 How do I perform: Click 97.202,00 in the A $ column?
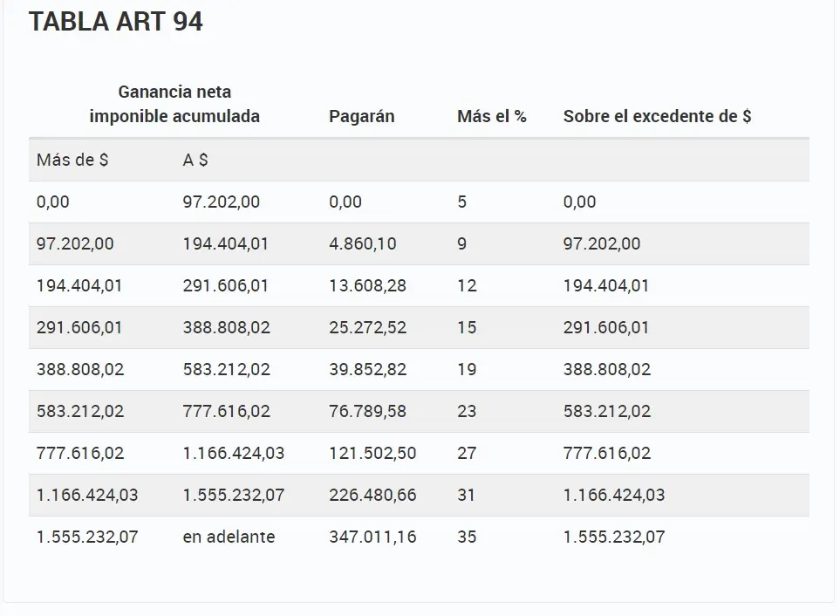(x=222, y=202)
